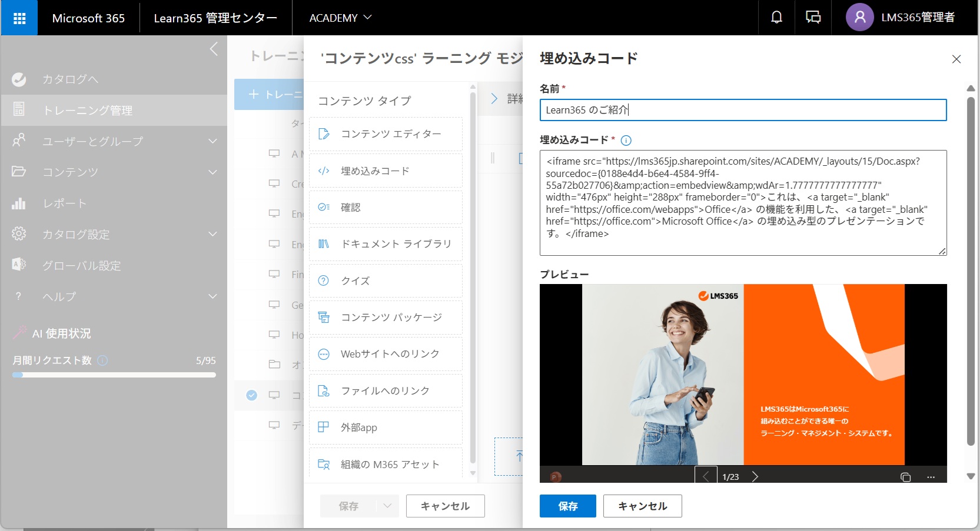Show info for 月間リクエスト数
Viewport: 980px width, 531px height.
102,360
